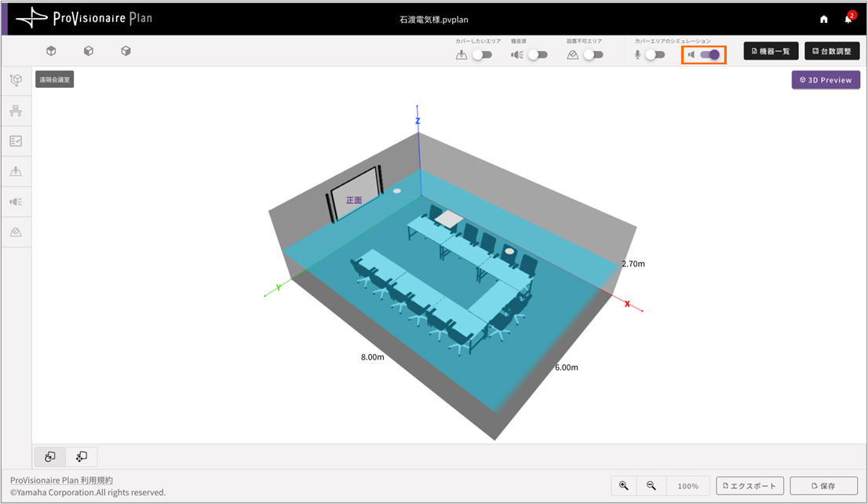Open the room dimensions icon in sidebar
The width and height of the screenshot is (868, 504).
coord(16,80)
